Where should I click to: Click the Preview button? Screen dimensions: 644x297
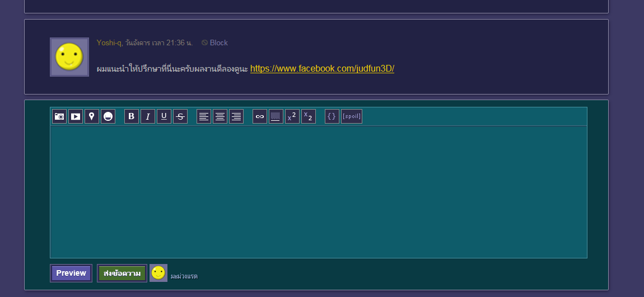pyautogui.click(x=71, y=273)
